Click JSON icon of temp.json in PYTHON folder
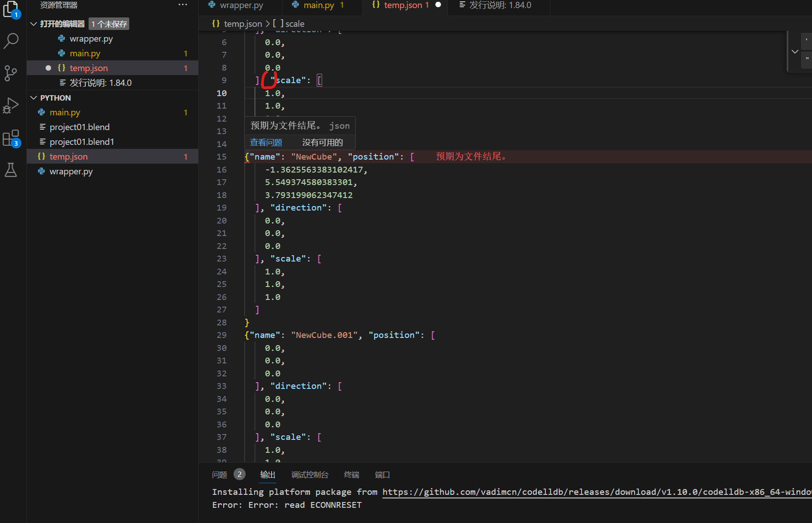Viewport: 812px width, 523px height. 42,156
